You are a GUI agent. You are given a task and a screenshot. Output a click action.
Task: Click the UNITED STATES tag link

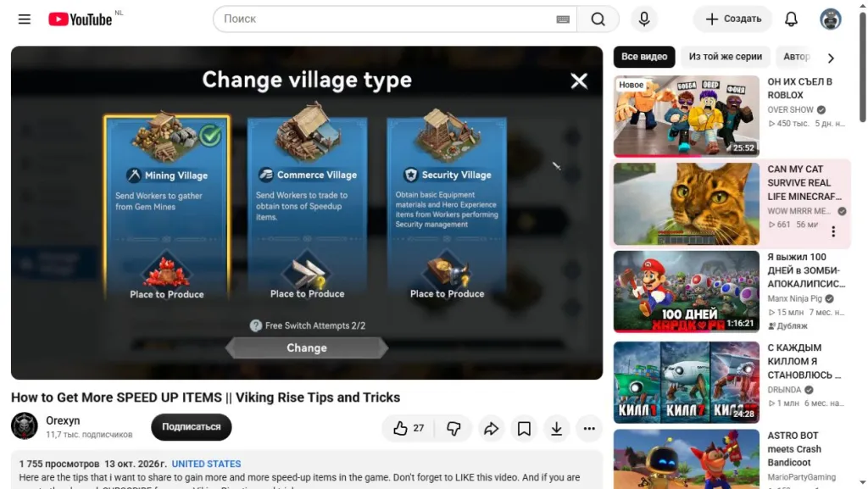(206, 464)
